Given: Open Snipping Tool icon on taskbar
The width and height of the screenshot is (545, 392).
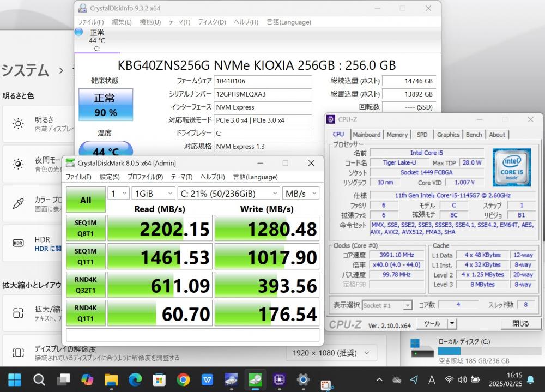Looking at the screenshot, I should coord(326,385).
